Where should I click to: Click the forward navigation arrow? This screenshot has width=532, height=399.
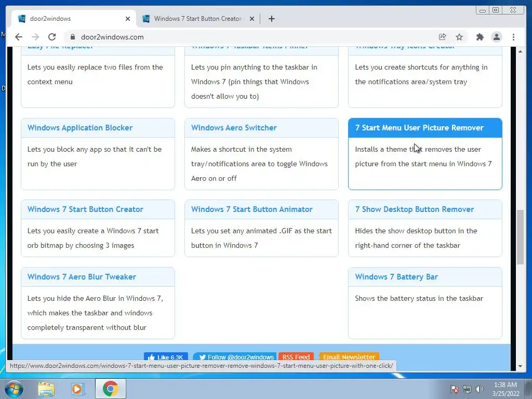coord(35,37)
